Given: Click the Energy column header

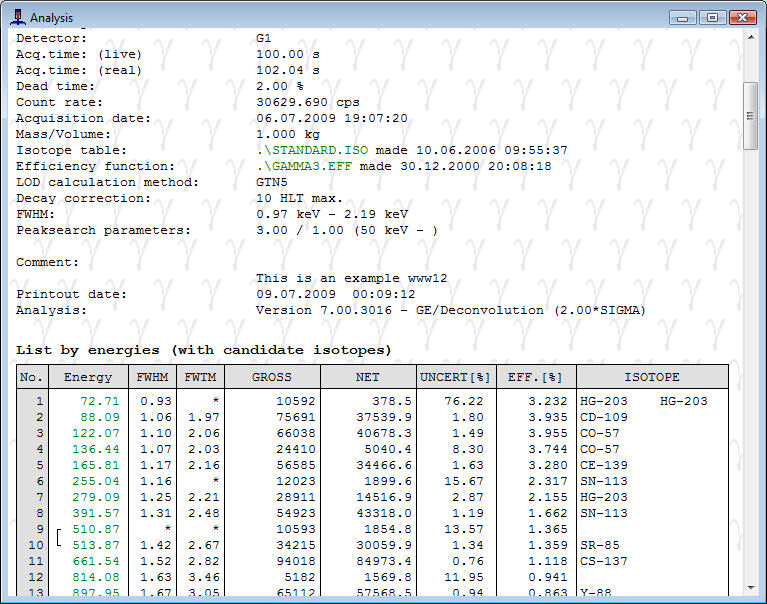Looking at the screenshot, I should (x=88, y=377).
